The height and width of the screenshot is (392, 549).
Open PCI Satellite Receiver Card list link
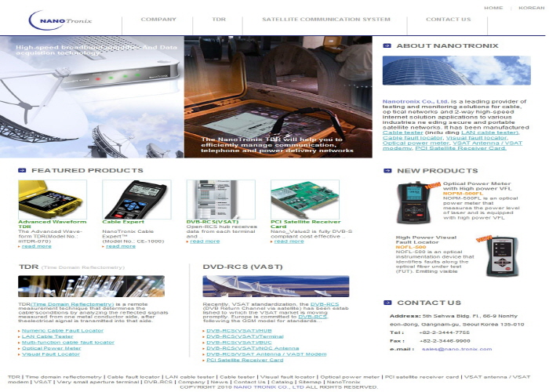coord(245,360)
